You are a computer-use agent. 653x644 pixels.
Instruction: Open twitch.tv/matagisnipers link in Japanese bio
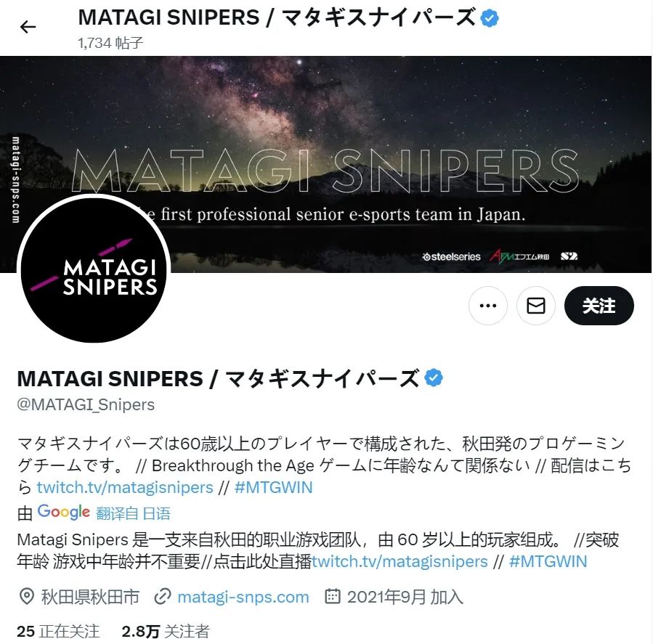[x=125, y=487]
